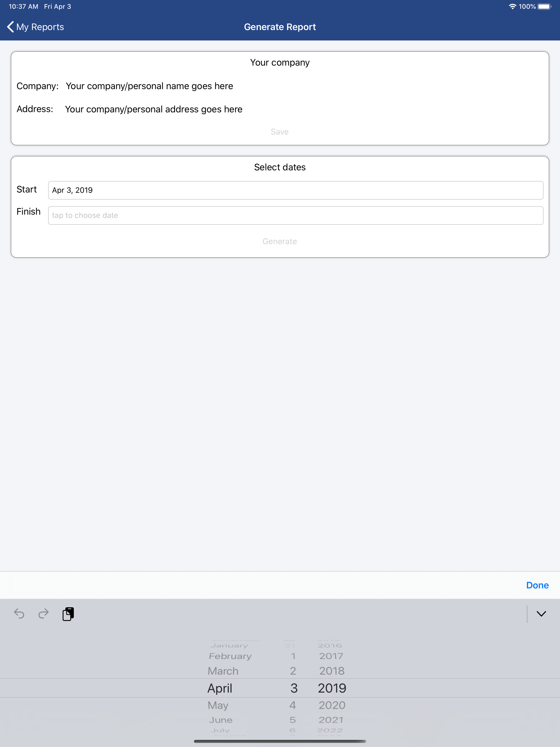Image resolution: width=560 pixels, height=747 pixels.
Task: Select March in the month wheel
Action: (x=223, y=671)
